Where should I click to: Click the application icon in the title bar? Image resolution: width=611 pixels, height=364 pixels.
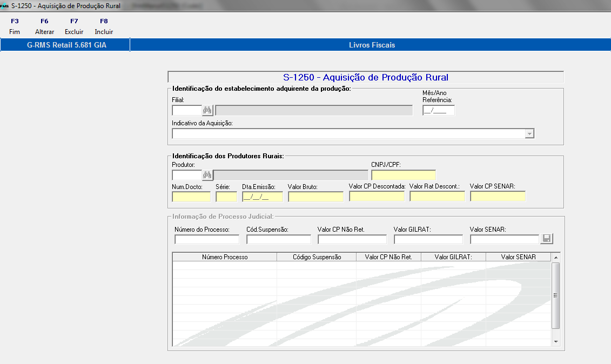coord(4,5)
